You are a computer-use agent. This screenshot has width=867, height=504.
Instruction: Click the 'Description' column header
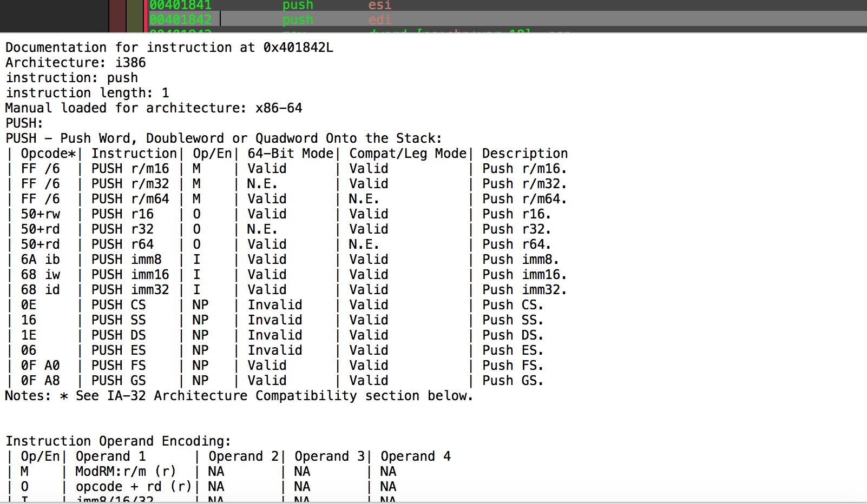click(525, 154)
